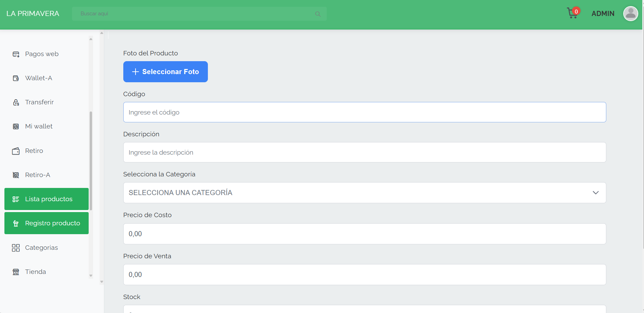Click the admin user avatar
The width and height of the screenshot is (644, 313).
(x=630, y=14)
